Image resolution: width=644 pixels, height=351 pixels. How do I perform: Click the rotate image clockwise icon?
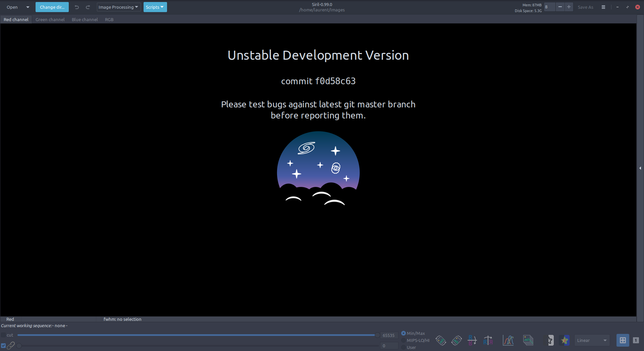(x=457, y=340)
